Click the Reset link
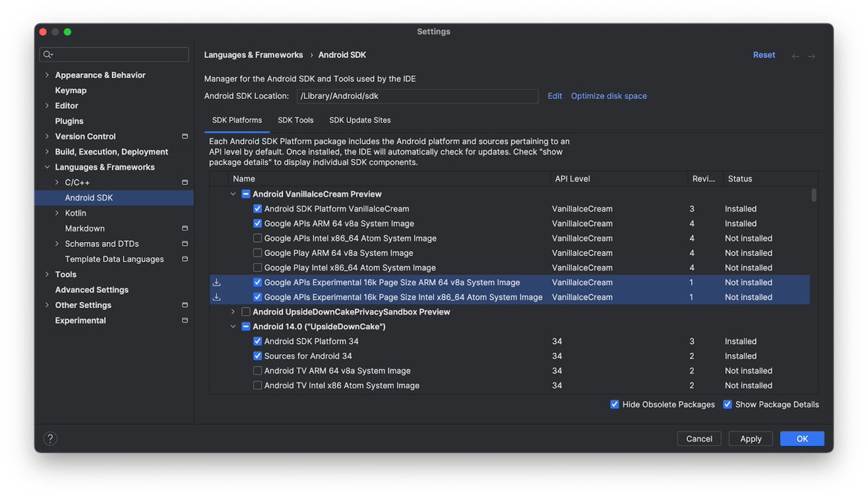Viewport: 868px width, 498px height. [x=764, y=55]
